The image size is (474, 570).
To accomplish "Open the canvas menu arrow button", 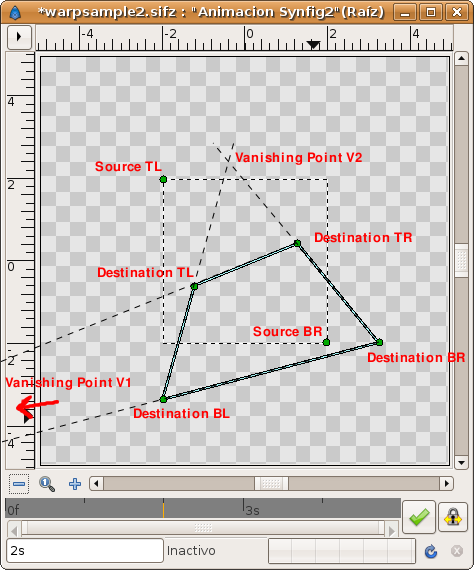I will [x=19, y=37].
